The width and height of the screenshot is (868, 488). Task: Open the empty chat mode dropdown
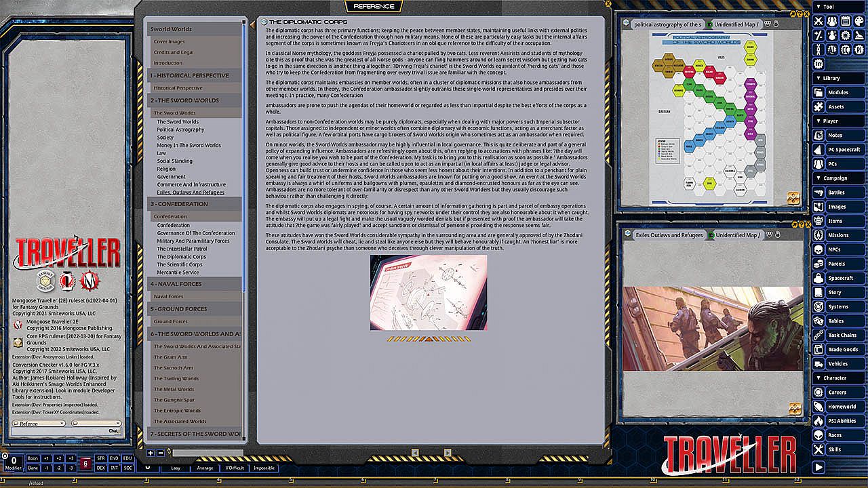(96, 424)
